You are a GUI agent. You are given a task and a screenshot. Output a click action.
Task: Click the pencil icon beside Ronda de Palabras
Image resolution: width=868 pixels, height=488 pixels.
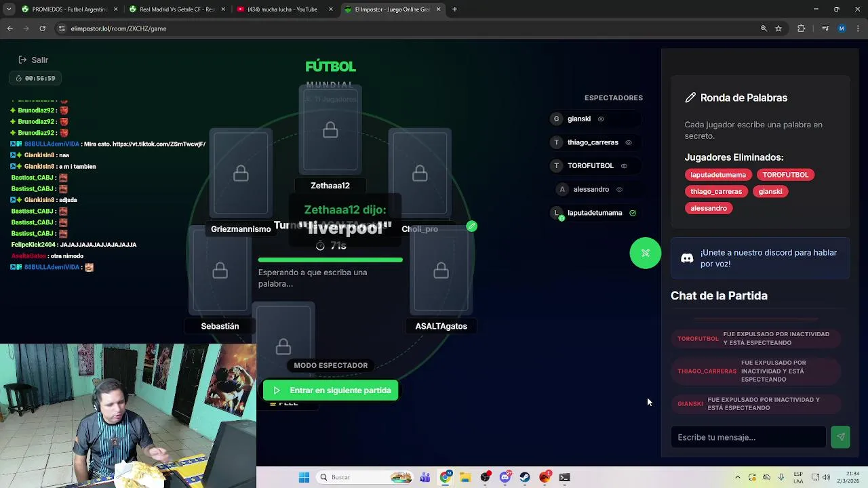point(690,98)
